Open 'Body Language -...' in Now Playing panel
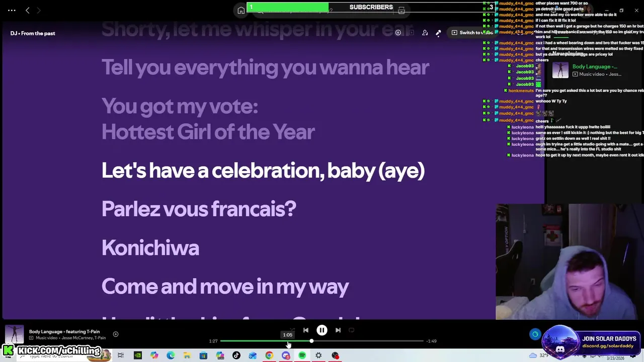The width and height of the screenshot is (644, 362). coord(594,66)
